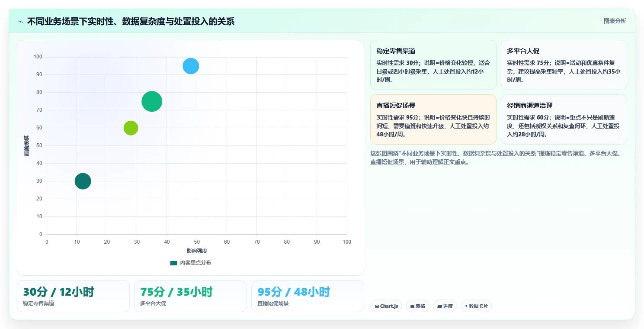Image resolution: width=644 pixels, height=329 pixels.
Task: Click the lightning bolt icon beside the title
Action: point(21,22)
